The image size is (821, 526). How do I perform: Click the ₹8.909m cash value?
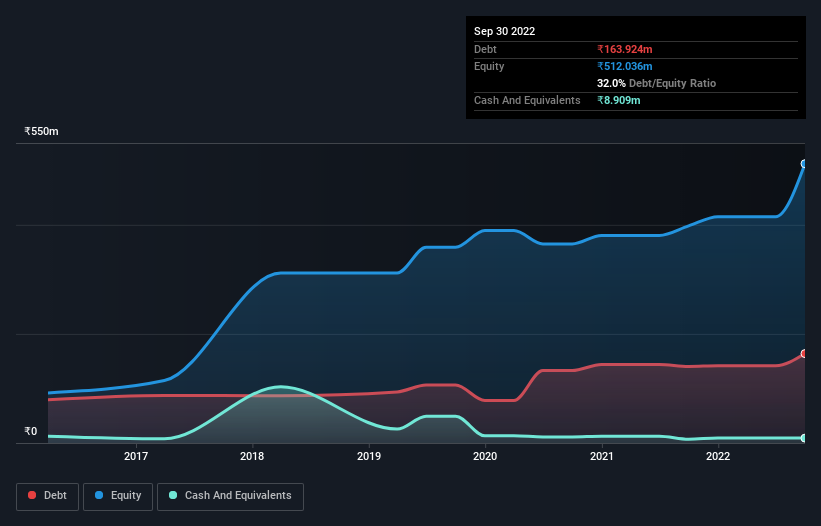pos(618,100)
